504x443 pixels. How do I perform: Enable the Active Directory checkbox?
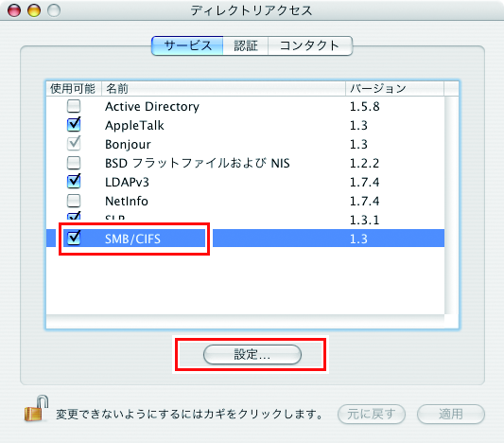(x=74, y=106)
